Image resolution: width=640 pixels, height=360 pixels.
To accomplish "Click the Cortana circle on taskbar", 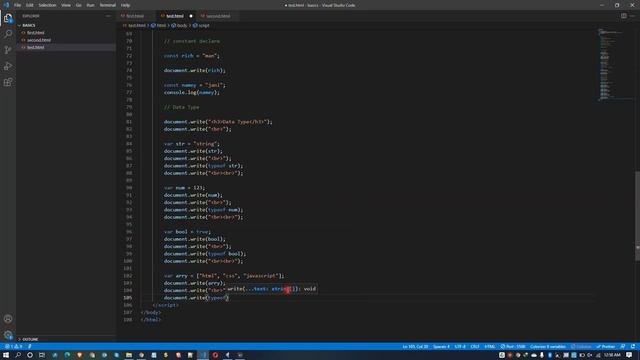I will pyautogui.click(x=30, y=355).
